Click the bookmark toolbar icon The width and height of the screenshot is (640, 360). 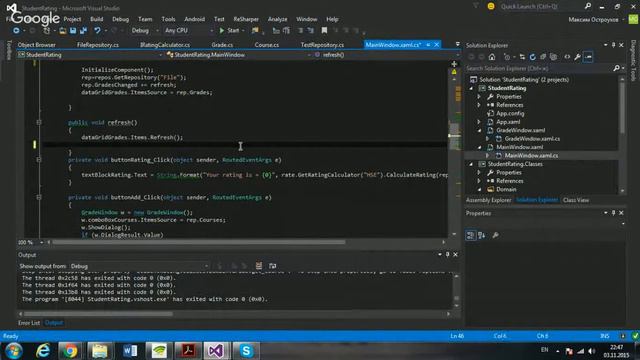click(x=324, y=31)
